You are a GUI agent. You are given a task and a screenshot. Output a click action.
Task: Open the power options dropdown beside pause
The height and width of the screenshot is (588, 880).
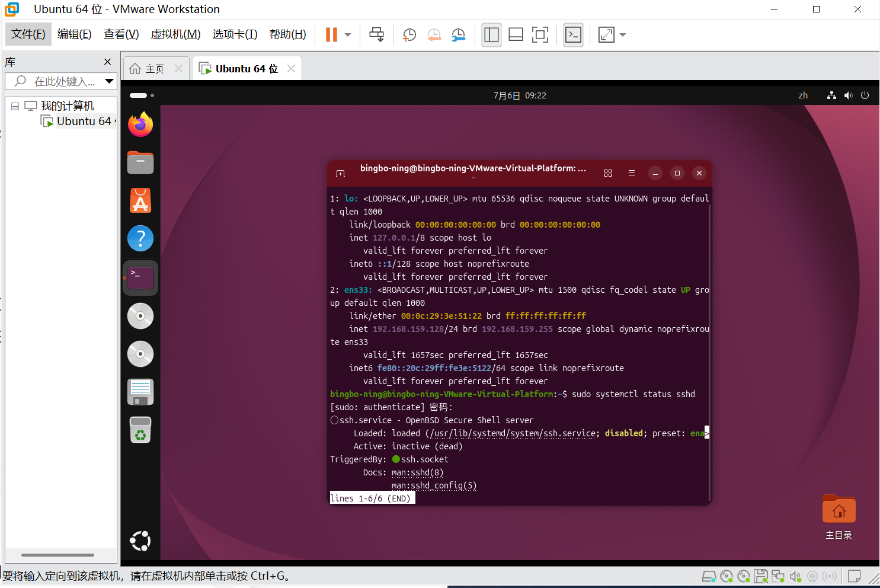click(348, 35)
